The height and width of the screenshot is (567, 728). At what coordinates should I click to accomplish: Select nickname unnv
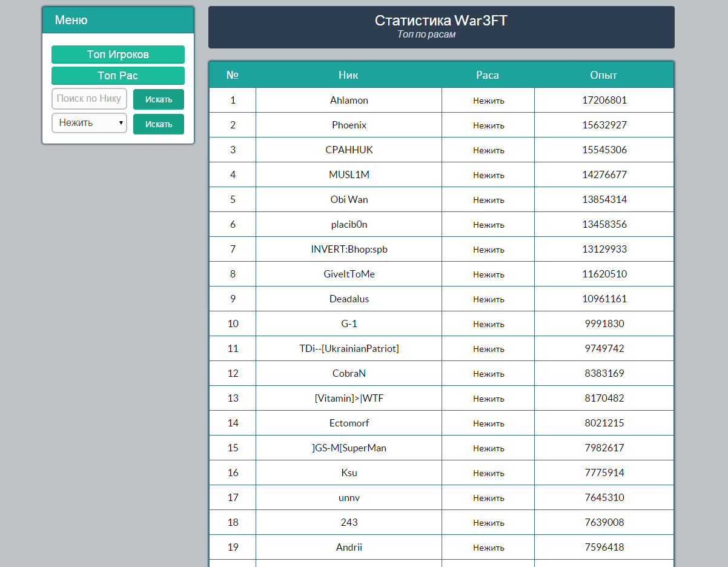pyautogui.click(x=349, y=498)
